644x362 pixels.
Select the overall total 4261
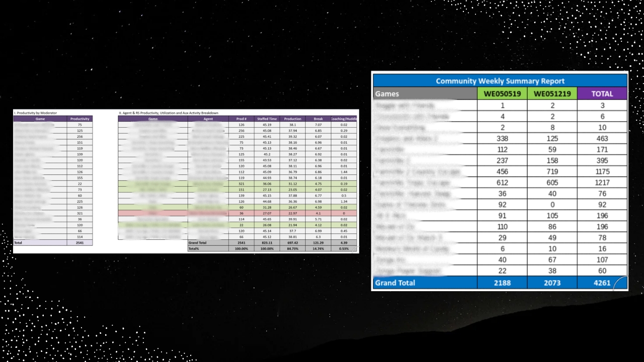602,283
